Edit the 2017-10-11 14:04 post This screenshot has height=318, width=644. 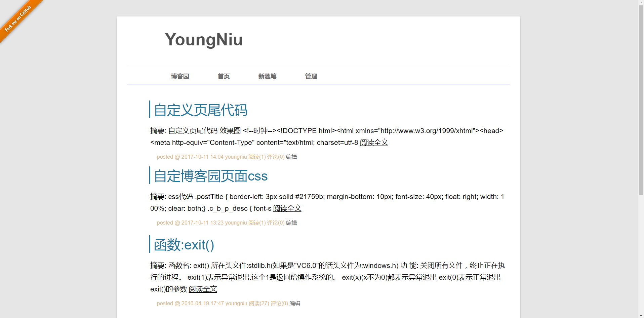[291, 157]
